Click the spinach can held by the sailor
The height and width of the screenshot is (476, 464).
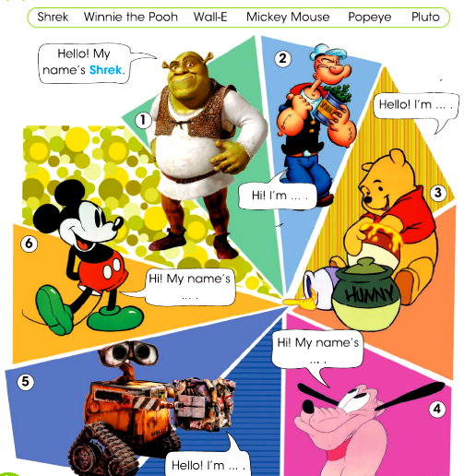click(334, 103)
